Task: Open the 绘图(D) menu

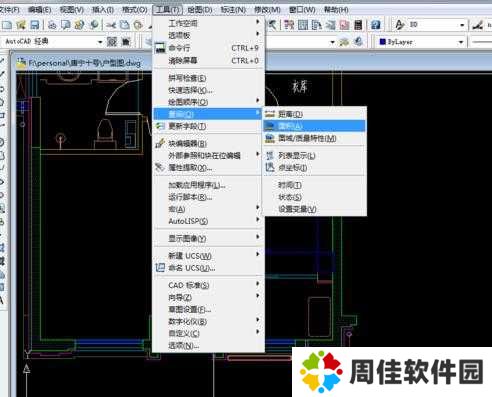Action: [x=200, y=10]
